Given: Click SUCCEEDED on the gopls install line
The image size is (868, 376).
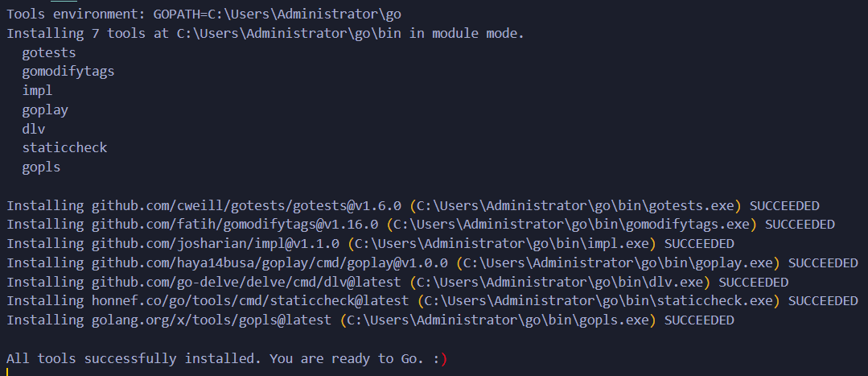Looking at the screenshot, I should point(699,320).
